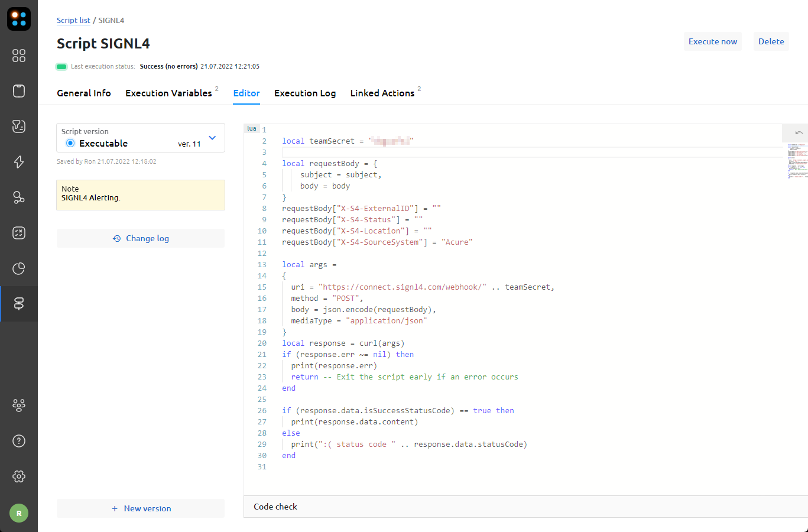This screenshot has width=808, height=532.
Task: Click the Delete button
Action: (x=771, y=41)
